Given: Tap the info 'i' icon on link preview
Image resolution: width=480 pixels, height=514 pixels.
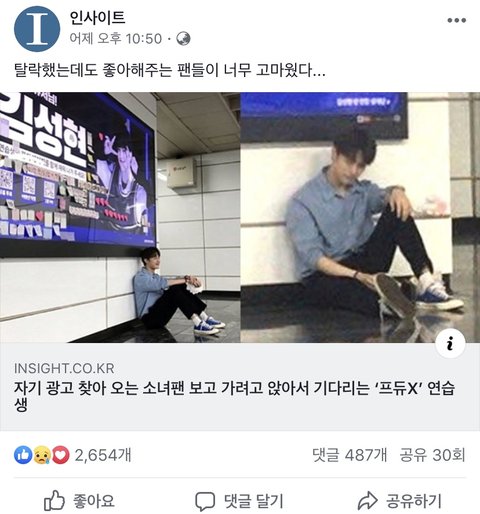Looking at the screenshot, I should (x=450, y=343).
